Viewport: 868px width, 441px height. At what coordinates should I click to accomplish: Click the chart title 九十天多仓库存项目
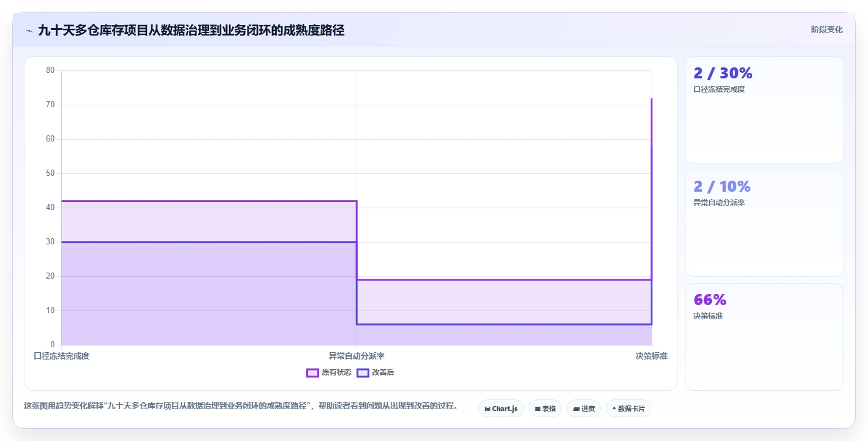point(191,31)
